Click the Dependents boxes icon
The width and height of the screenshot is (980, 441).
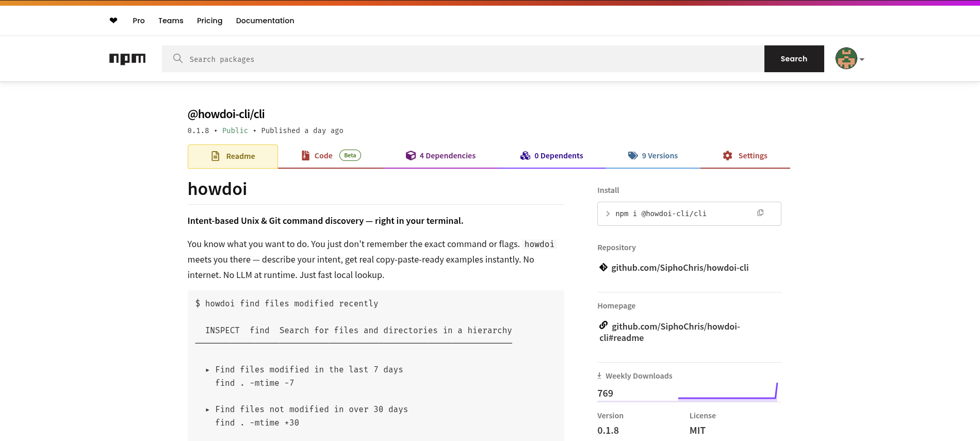click(525, 155)
